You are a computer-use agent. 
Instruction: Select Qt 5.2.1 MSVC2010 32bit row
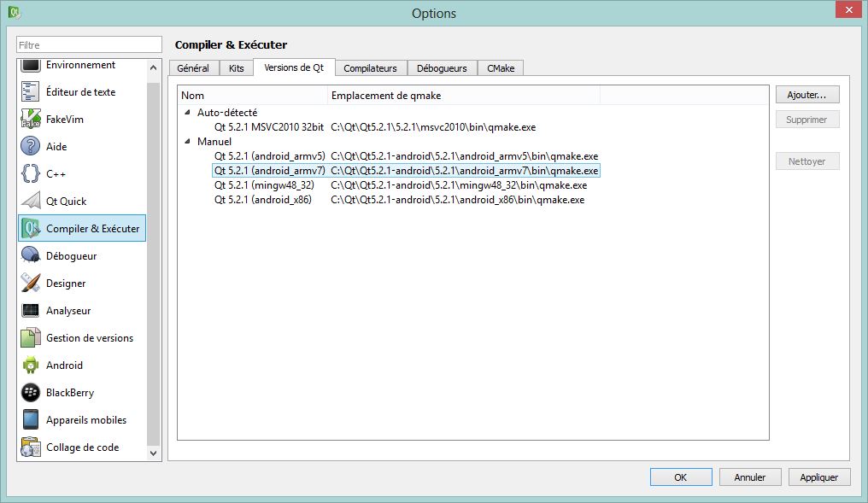[269, 126]
